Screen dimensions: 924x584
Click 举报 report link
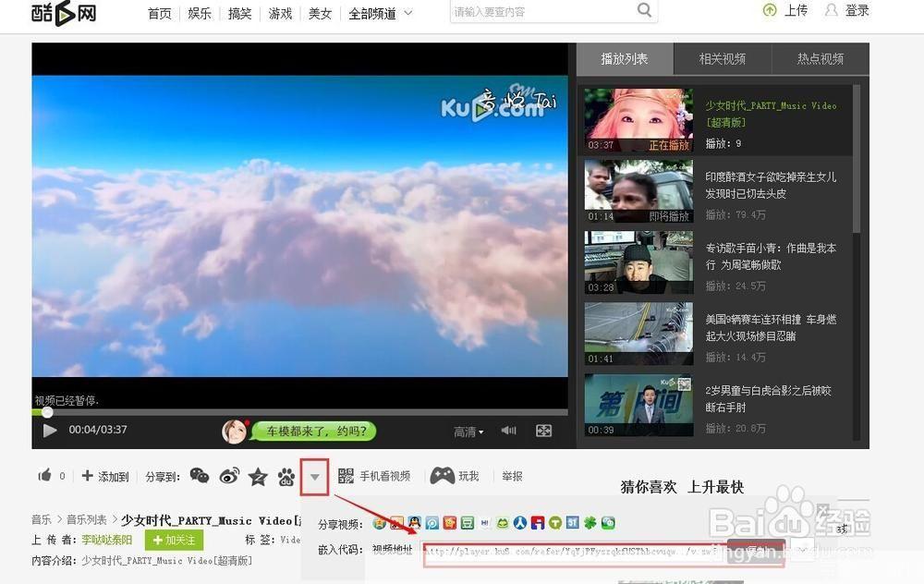pos(512,476)
